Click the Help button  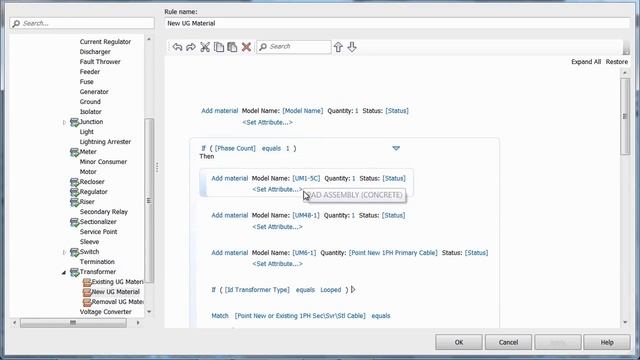click(x=607, y=342)
